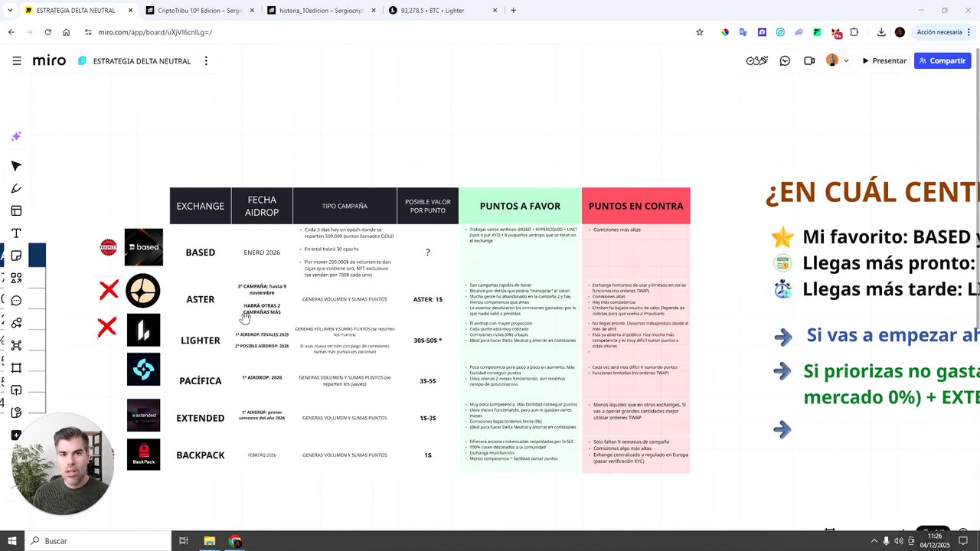Select the Lighter logo image
The height and width of the screenshot is (551, 980).
tap(143, 331)
